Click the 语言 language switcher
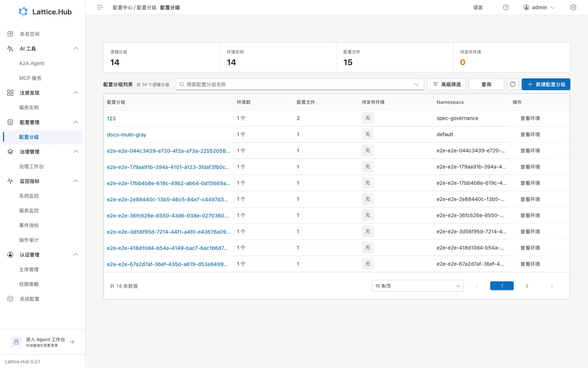The width and height of the screenshot is (588, 368). [478, 7]
